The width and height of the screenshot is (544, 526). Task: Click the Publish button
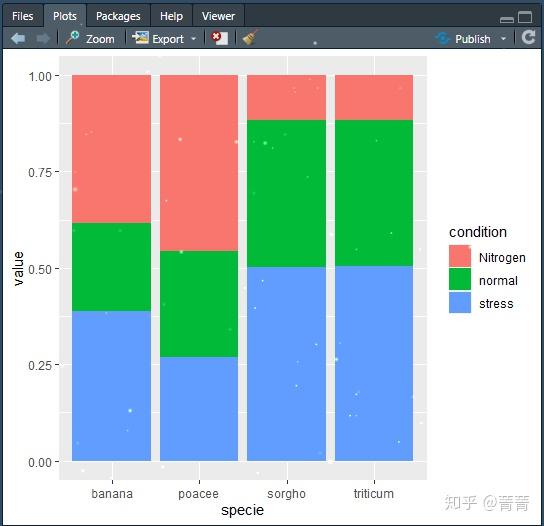(464, 39)
